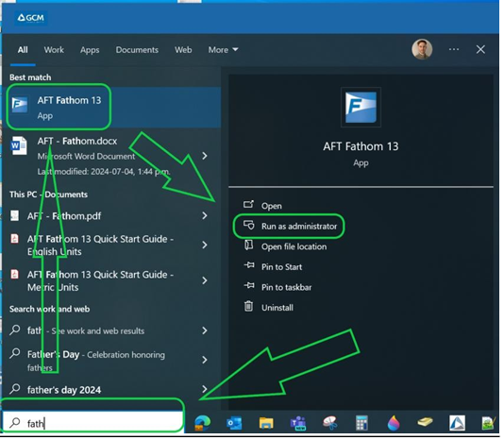Expand chevron next to Father's Day result

(x=205, y=360)
